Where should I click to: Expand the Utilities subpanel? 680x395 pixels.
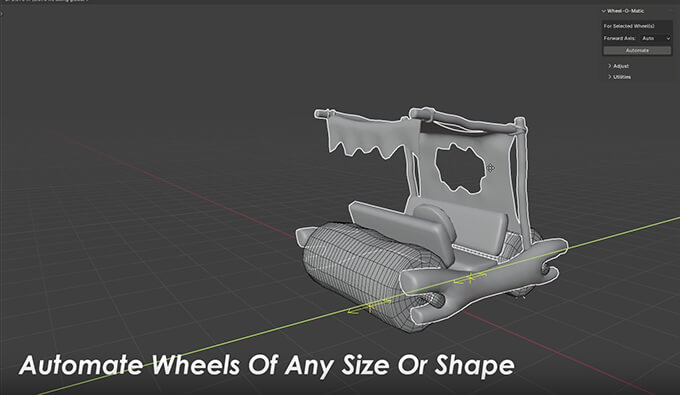pos(619,77)
